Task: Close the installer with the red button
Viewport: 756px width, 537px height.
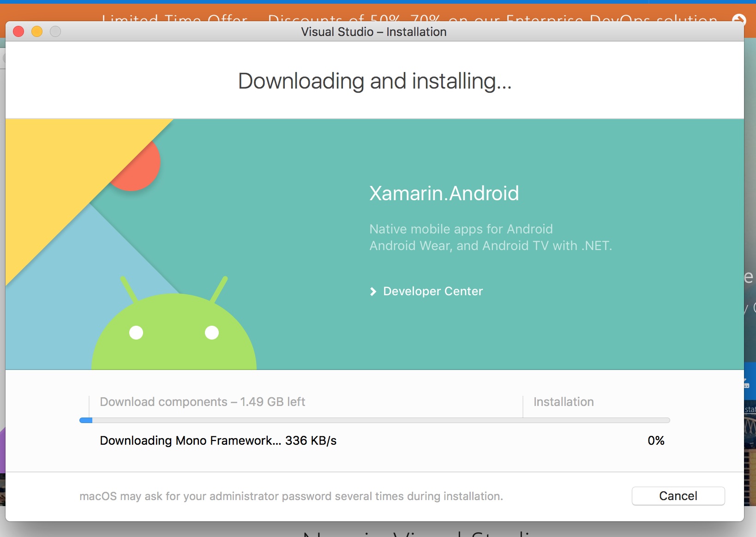Action: pyautogui.click(x=18, y=31)
